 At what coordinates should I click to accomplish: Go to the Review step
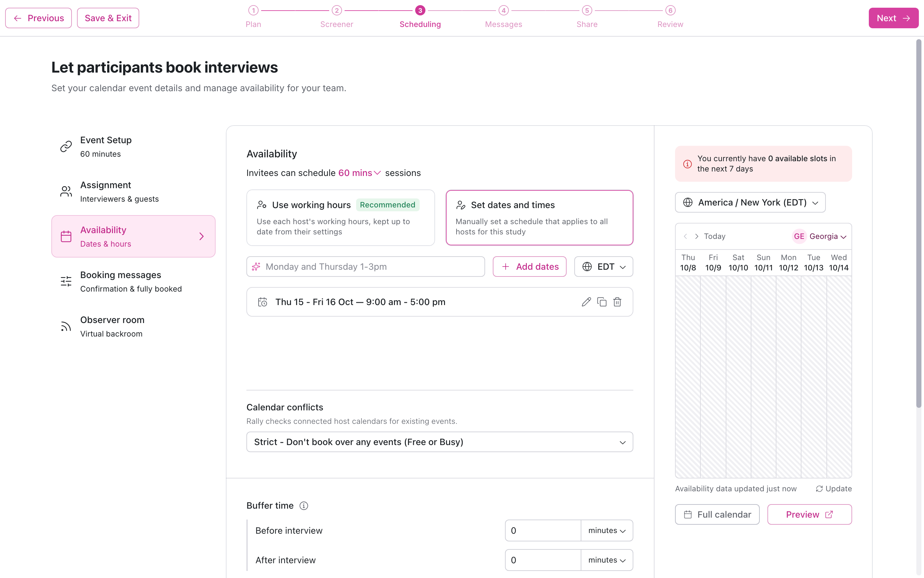670,17
